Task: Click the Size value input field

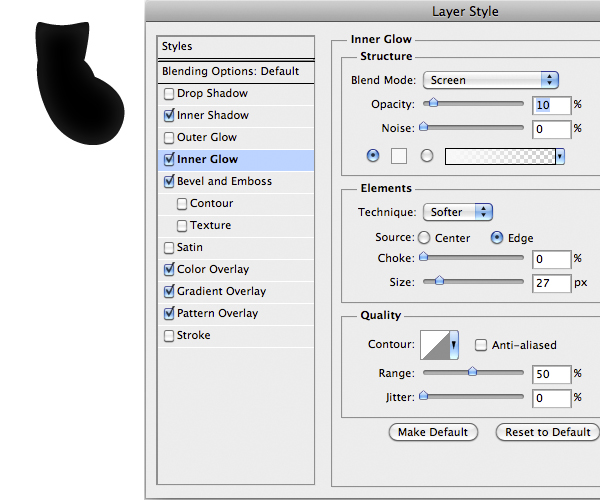Action: [x=550, y=283]
